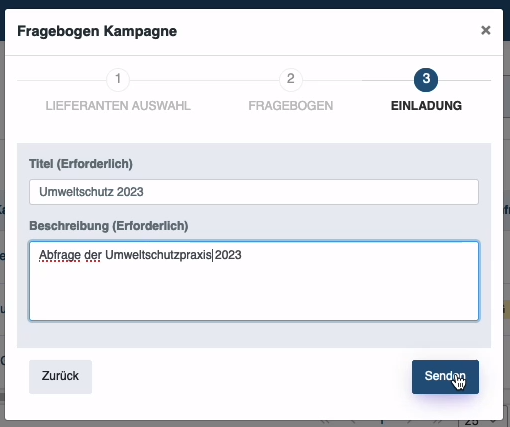Switch to the Fragebogen step label
The width and height of the screenshot is (510, 427).
coord(291,106)
